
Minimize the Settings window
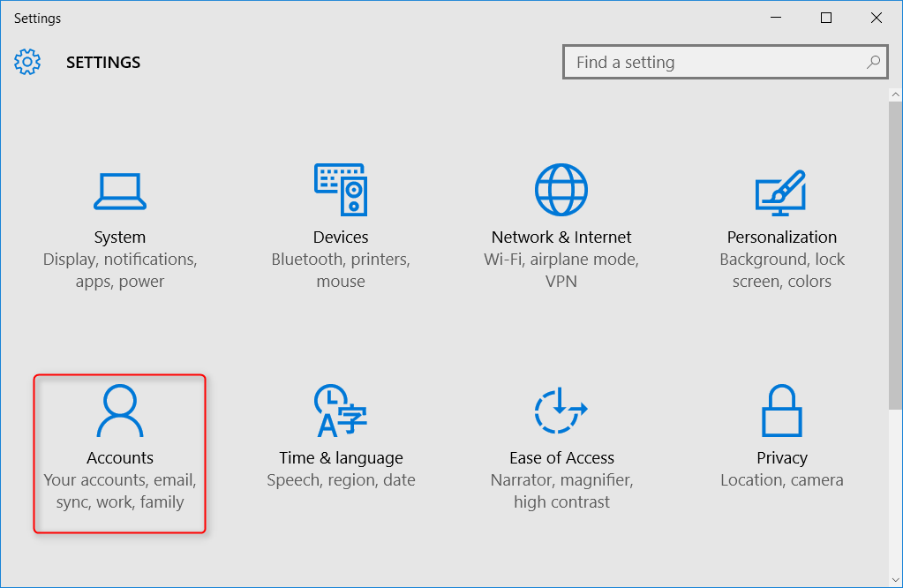click(777, 18)
